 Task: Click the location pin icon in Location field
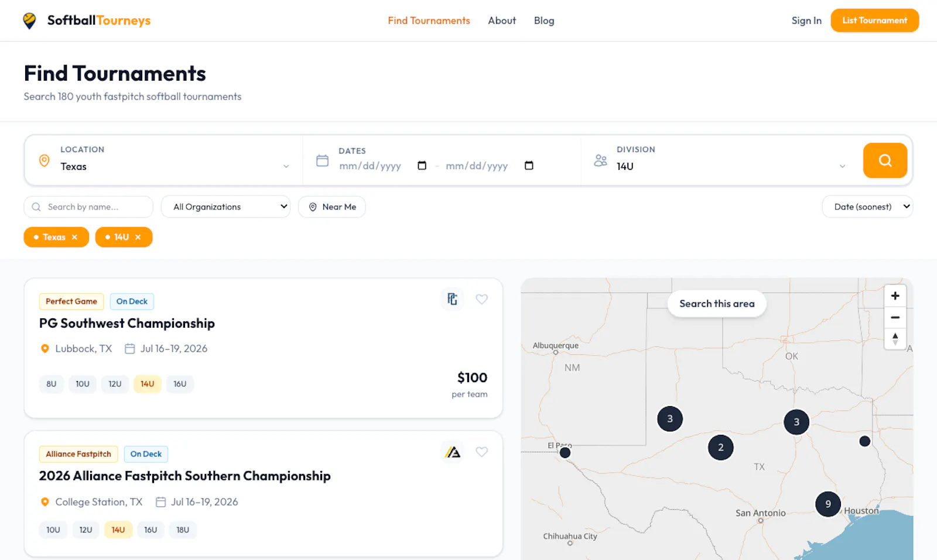coord(44,160)
